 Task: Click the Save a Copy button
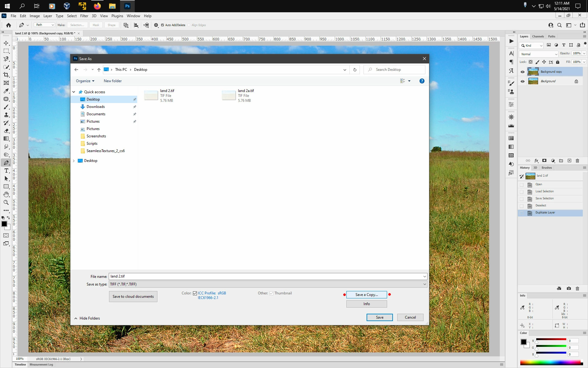coord(366,295)
